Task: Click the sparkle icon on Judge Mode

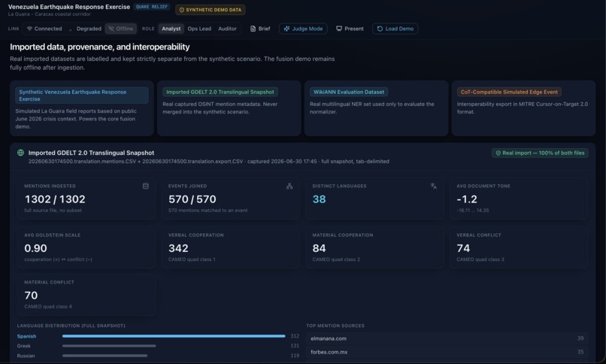Action: coord(286,29)
